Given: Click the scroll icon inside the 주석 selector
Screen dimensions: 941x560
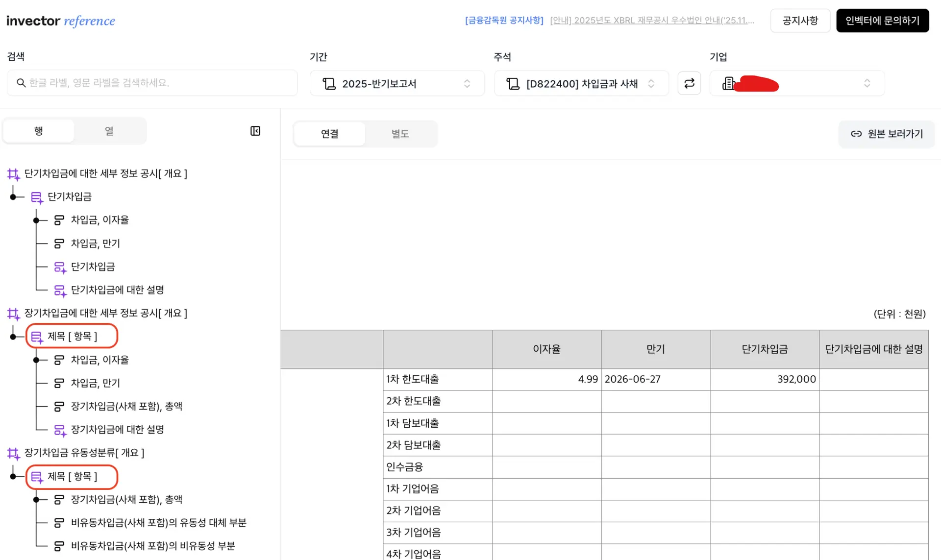Looking at the screenshot, I should 651,83.
